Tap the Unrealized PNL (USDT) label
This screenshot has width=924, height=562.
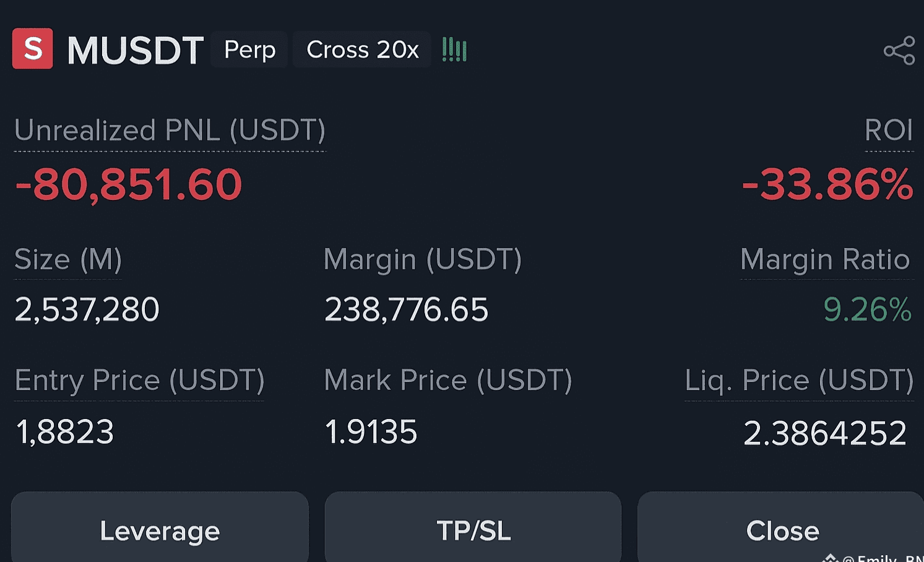[170, 131]
